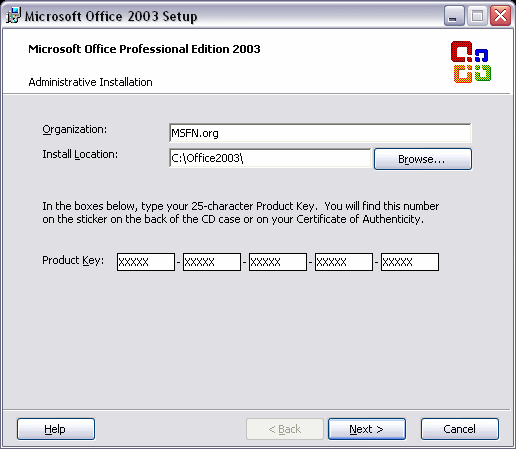Image resolution: width=516 pixels, height=449 pixels.
Task: Select the fourth Product Key box
Action: tap(344, 262)
